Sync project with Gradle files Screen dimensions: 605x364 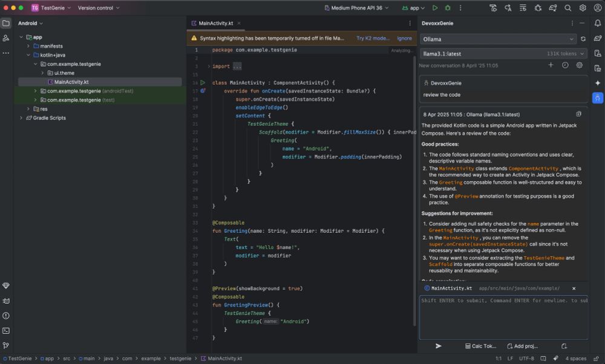(553, 8)
